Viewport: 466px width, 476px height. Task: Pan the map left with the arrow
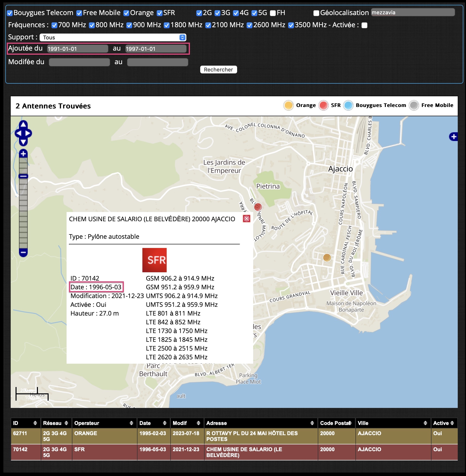click(18, 133)
